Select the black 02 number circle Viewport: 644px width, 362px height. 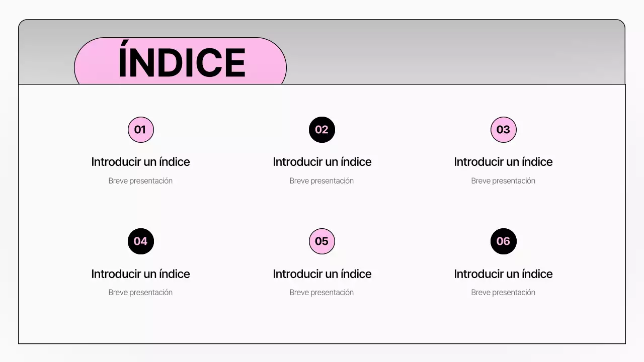[321, 130]
